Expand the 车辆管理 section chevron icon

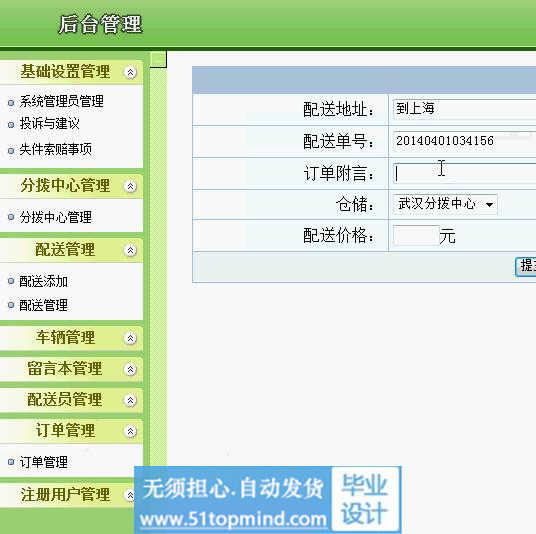pos(130,338)
